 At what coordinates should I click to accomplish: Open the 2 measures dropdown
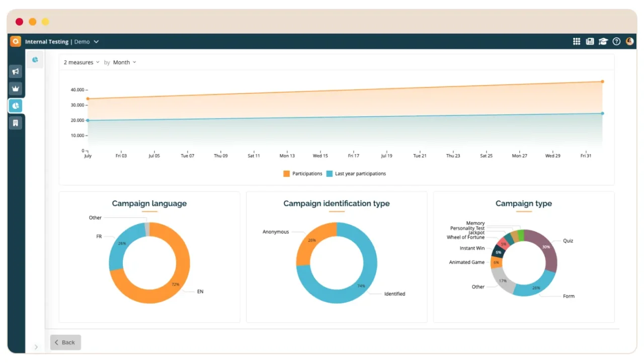(82, 62)
